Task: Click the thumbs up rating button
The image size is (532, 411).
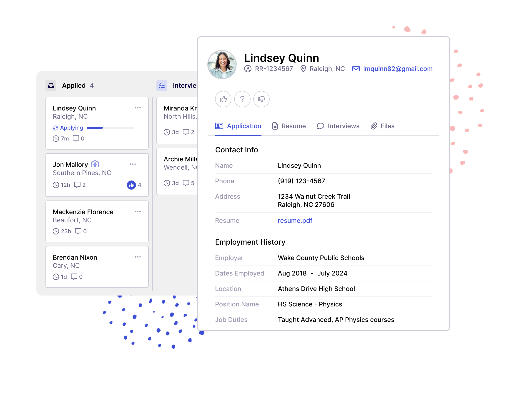Action: point(223,99)
